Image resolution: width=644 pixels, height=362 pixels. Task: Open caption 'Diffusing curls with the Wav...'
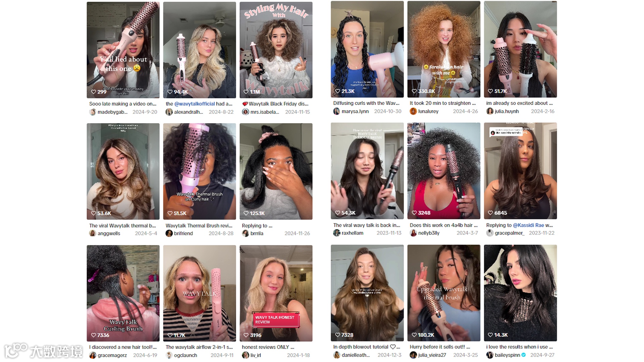tap(366, 103)
